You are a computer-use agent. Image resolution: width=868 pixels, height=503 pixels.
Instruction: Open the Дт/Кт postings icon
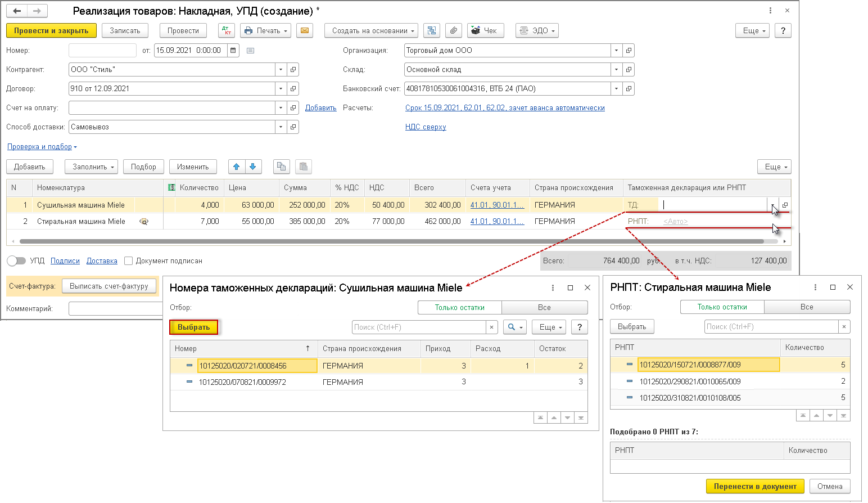point(226,30)
